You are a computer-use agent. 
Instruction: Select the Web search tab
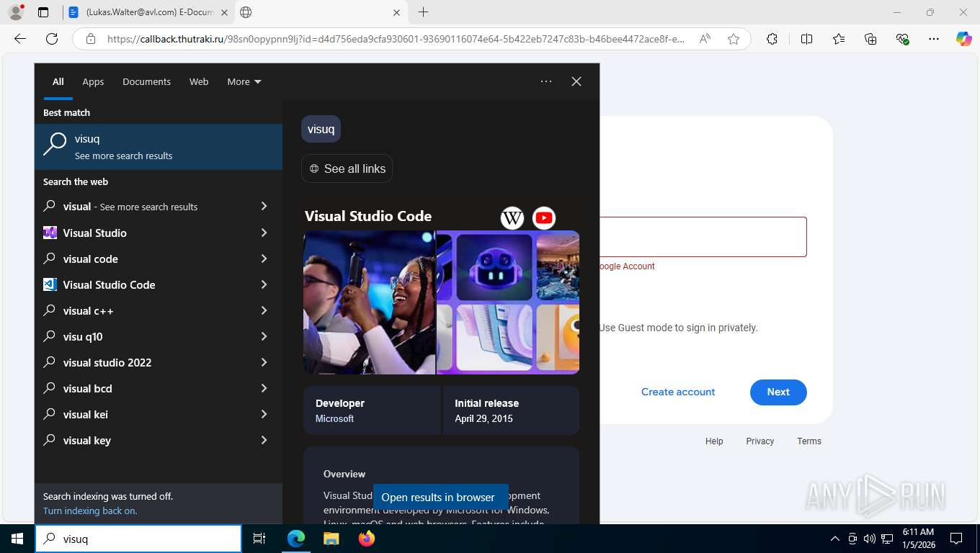pos(199,81)
